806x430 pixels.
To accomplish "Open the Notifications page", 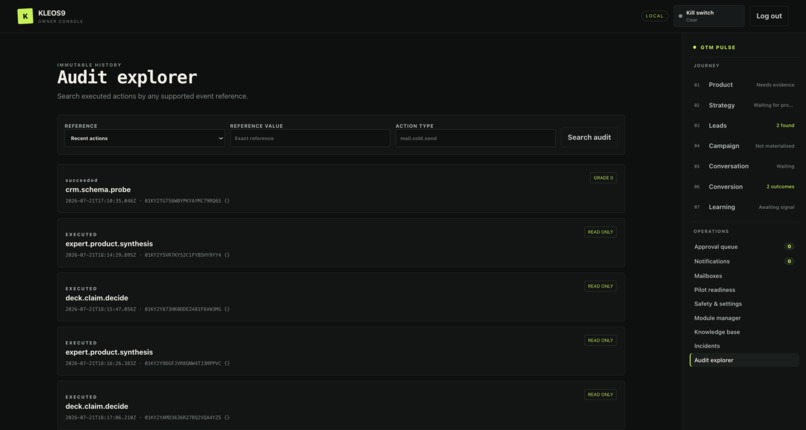I will coord(744,261).
